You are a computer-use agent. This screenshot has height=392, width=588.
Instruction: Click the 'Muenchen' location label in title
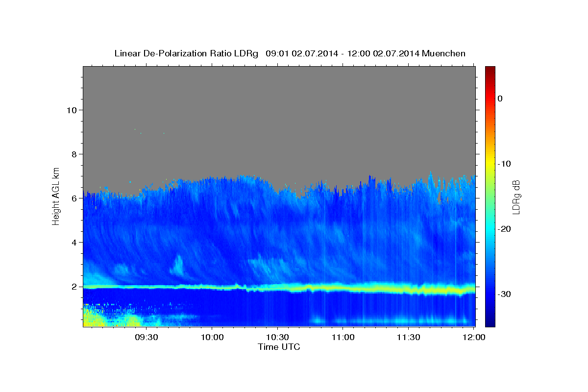444,53
